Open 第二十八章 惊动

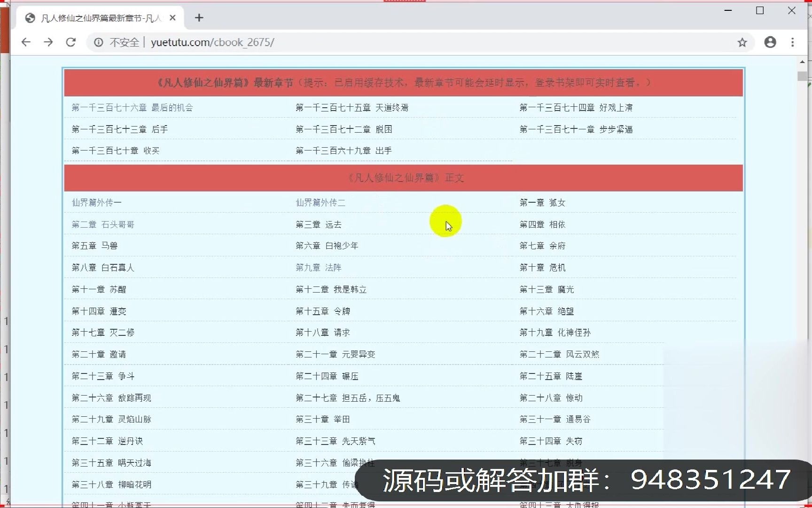click(551, 398)
